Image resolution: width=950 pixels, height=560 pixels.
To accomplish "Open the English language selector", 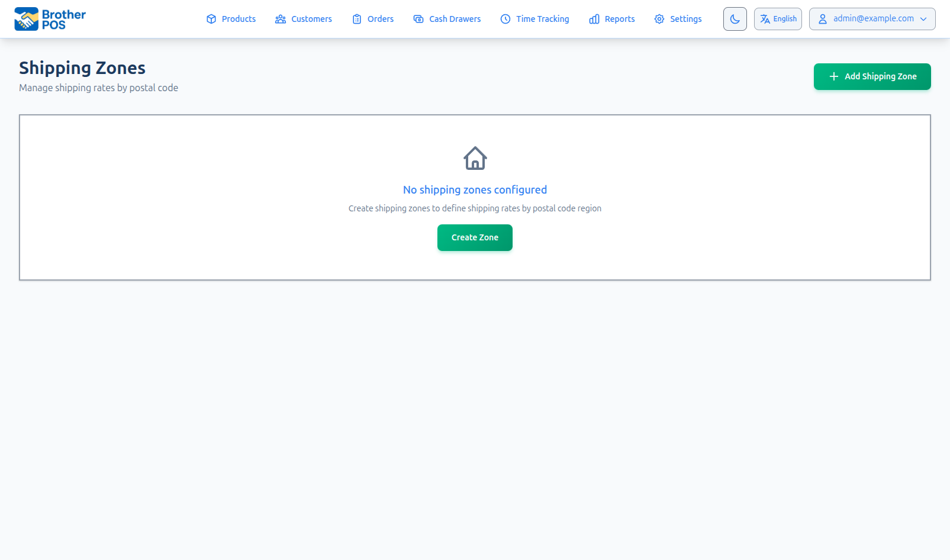I will point(778,19).
